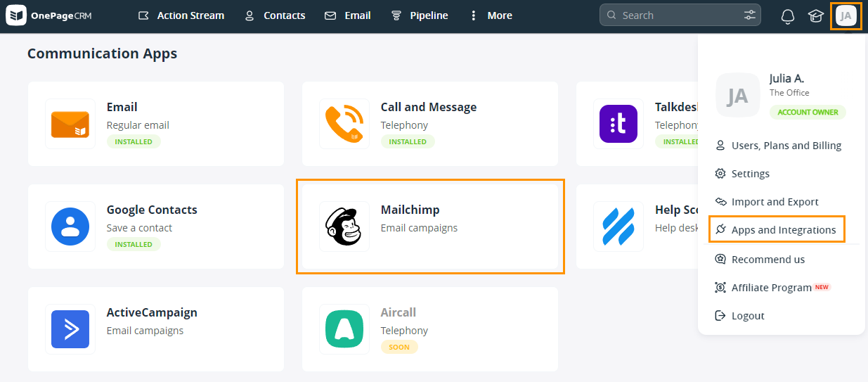The width and height of the screenshot is (868, 382).
Task: Click the orange Email app icon
Action: point(70,124)
